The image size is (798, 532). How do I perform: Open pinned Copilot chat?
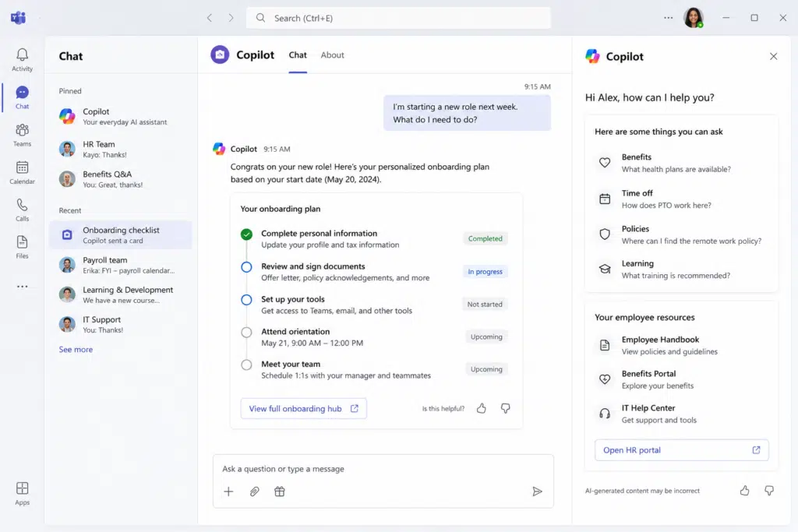(121, 116)
